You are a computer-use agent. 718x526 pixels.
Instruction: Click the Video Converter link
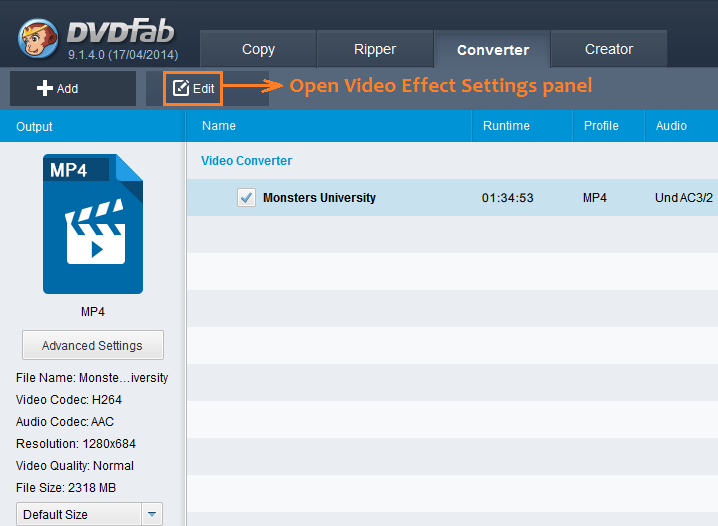[x=246, y=161]
